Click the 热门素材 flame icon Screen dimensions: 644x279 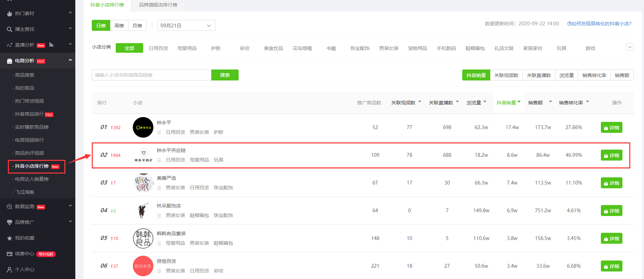pyautogui.click(x=10, y=13)
